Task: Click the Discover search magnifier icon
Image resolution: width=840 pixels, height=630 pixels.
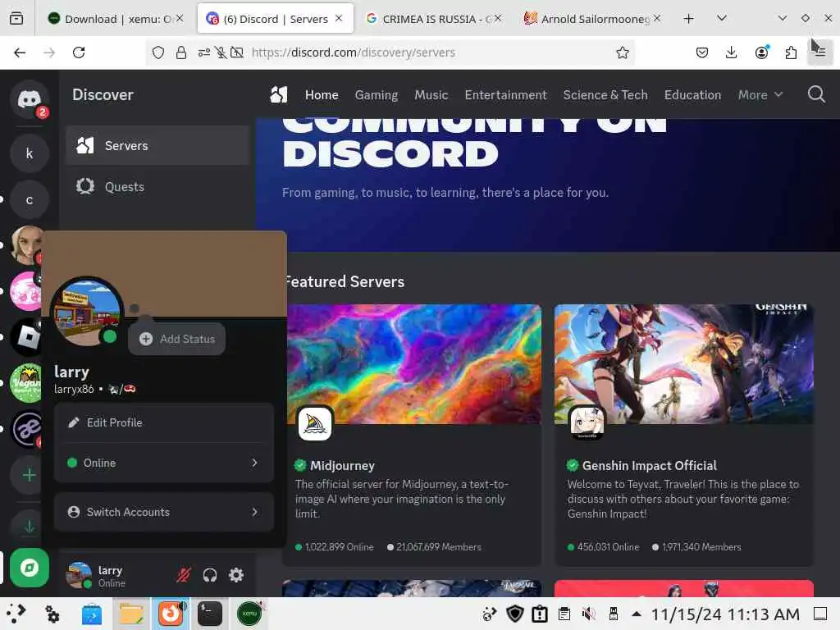Action: coord(816,94)
